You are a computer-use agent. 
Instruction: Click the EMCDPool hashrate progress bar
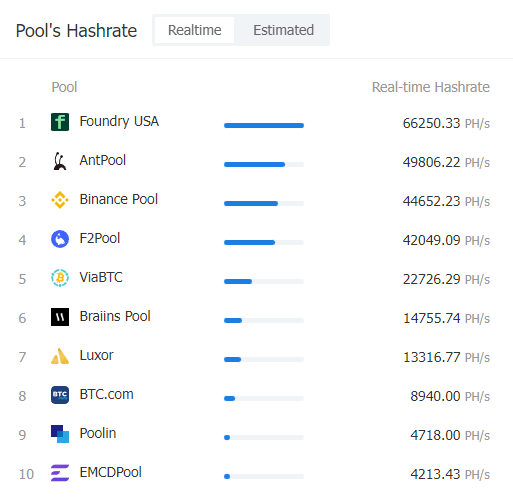(x=264, y=476)
